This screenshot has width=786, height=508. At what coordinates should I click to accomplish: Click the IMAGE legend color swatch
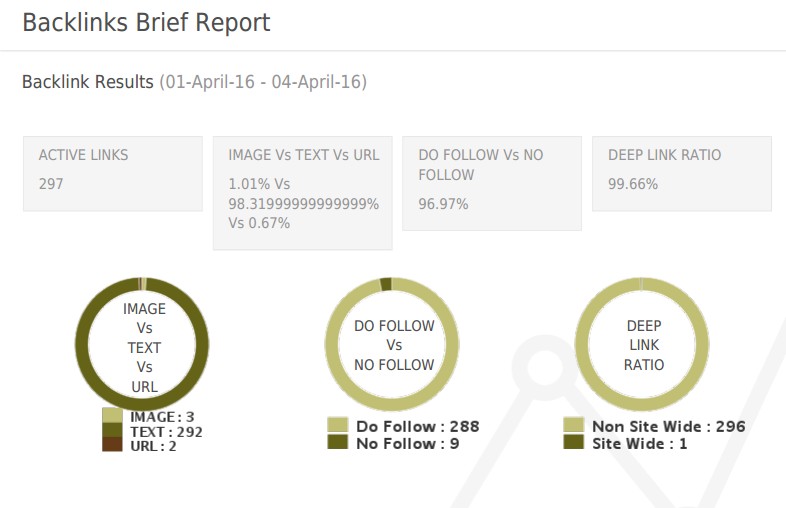coord(112,415)
